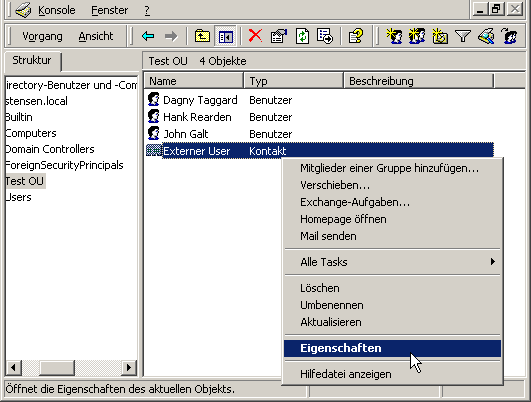Screen dimensions: 531x402
Task: Create a new user with toolbar icon
Action: (394, 36)
